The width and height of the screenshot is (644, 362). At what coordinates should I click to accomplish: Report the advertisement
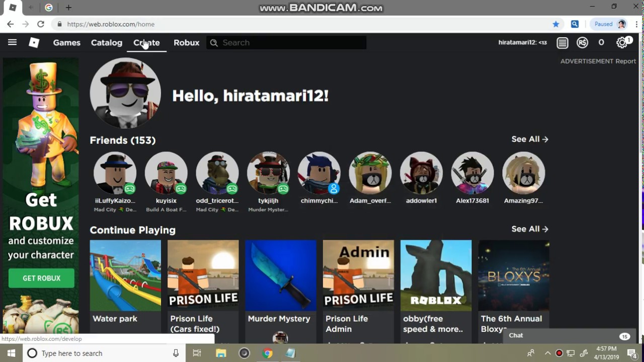point(626,61)
